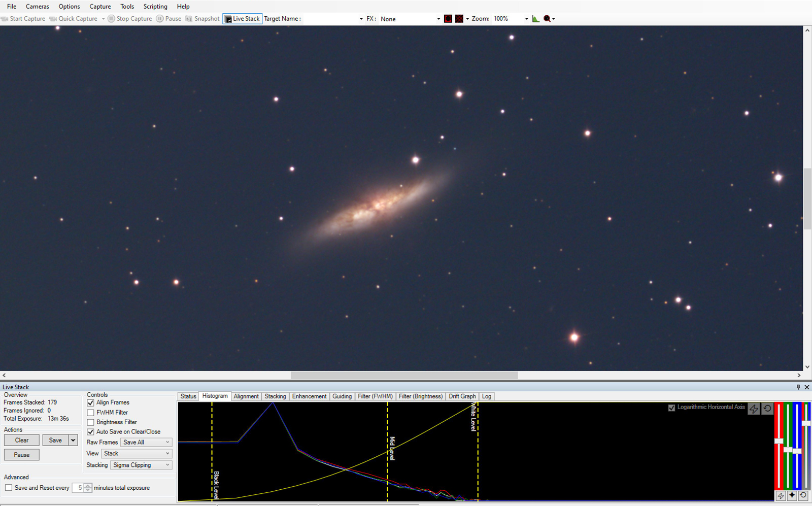Click the auto colour balance lightning icon
Image resolution: width=812 pixels, height=506 pixels.
click(x=781, y=495)
